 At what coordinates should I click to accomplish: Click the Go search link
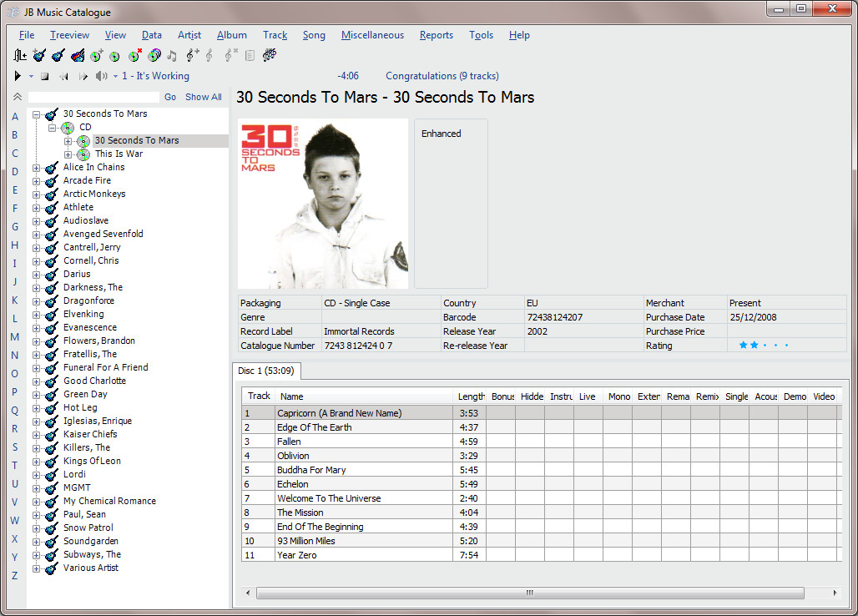[170, 97]
